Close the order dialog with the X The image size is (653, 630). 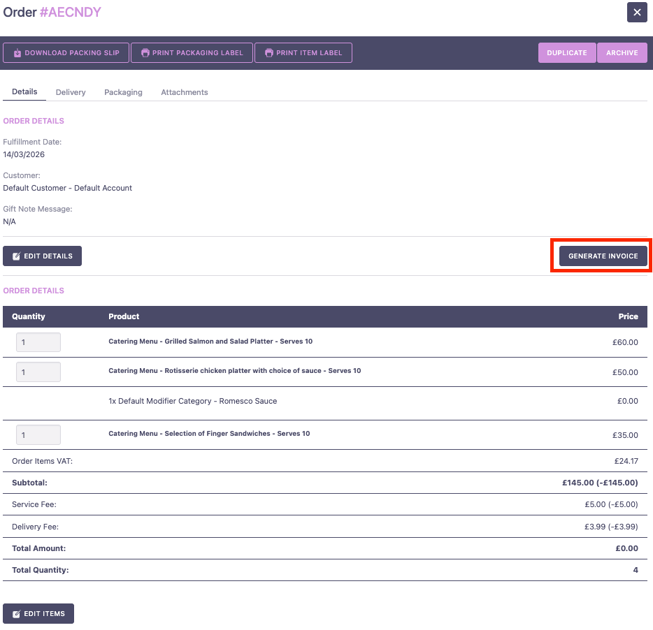[x=637, y=13]
